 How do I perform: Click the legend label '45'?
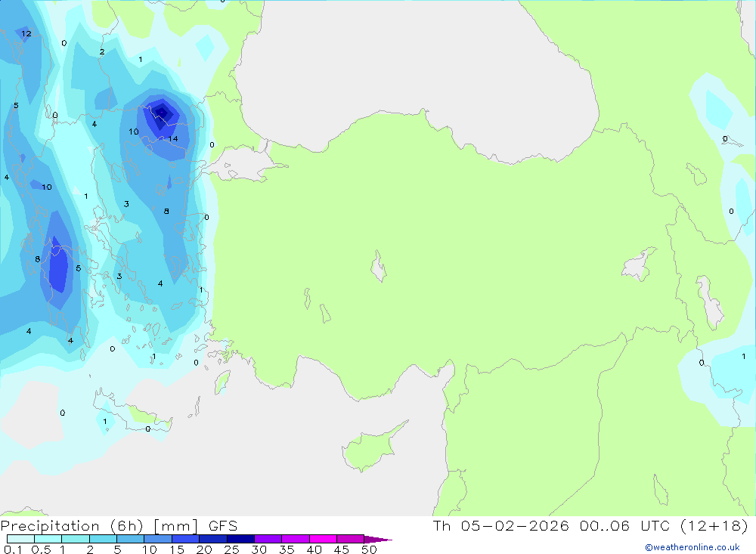pyautogui.click(x=342, y=549)
